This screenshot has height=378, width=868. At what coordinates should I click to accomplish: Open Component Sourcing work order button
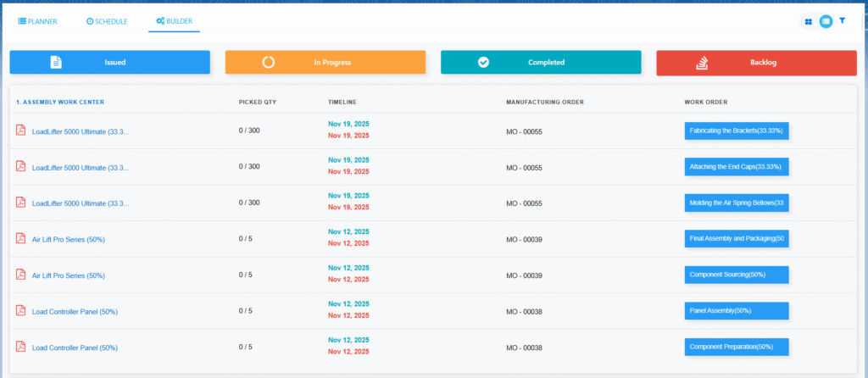point(737,275)
